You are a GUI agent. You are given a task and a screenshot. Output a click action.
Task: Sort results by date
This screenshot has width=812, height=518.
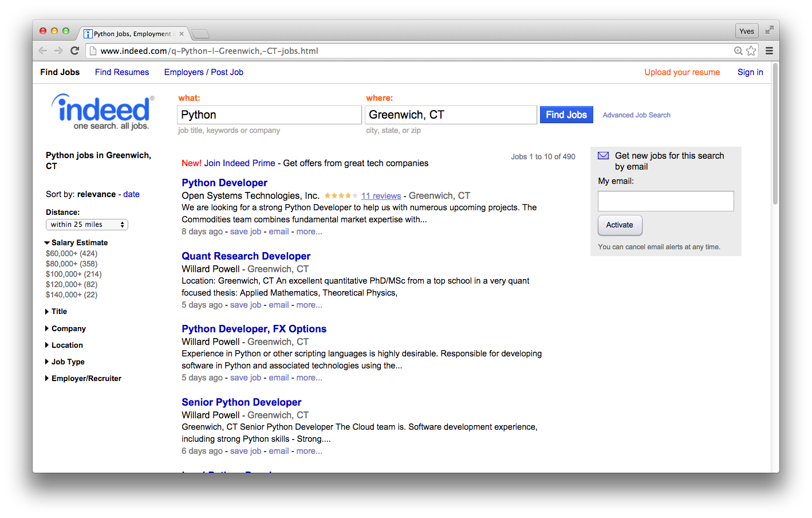pos(131,194)
